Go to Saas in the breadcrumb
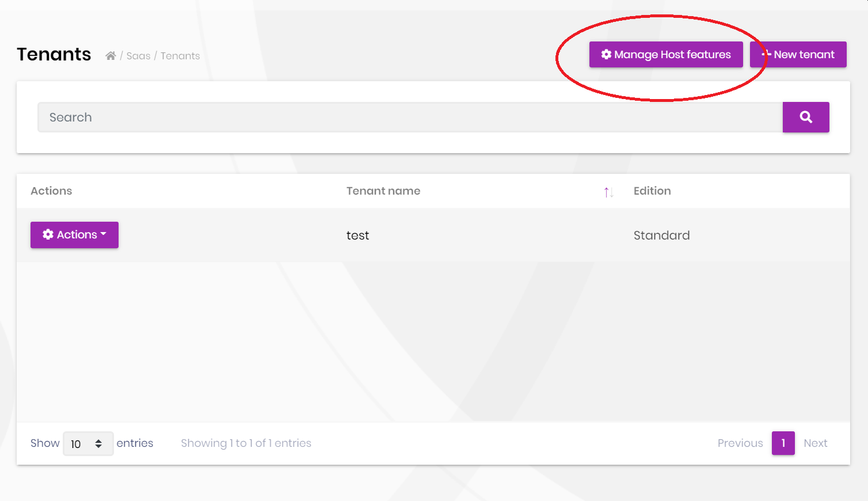 138,56
